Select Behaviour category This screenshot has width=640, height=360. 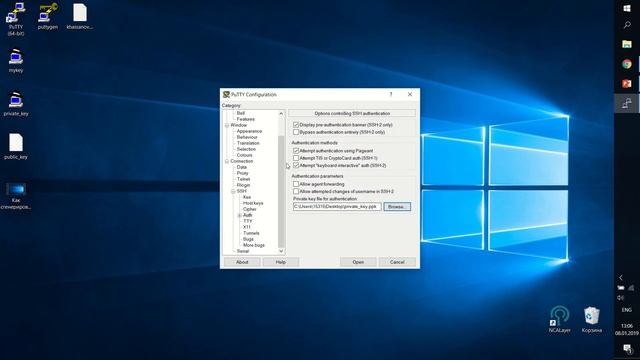click(x=247, y=137)
